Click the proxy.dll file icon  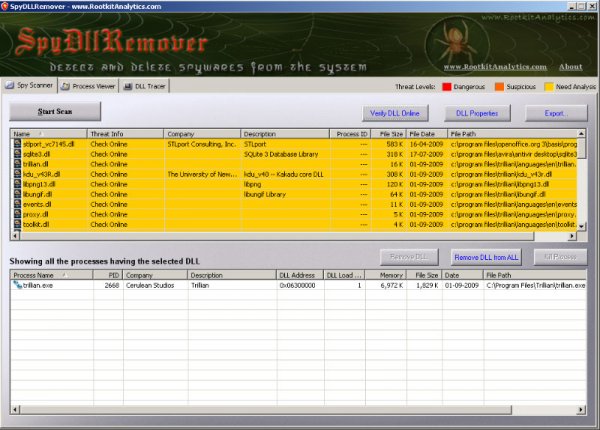[x=18, y=214]
